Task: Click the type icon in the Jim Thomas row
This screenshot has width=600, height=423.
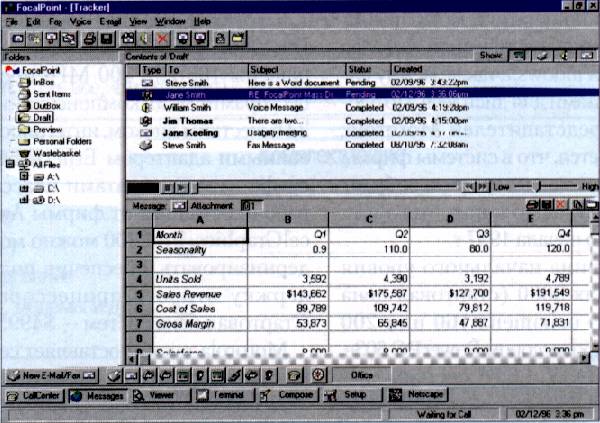Action: pyautogui.click(x=146, y=121)
